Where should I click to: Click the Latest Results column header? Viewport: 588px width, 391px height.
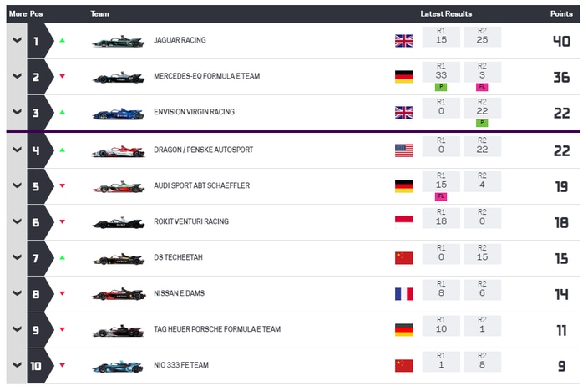coord(446,14)
